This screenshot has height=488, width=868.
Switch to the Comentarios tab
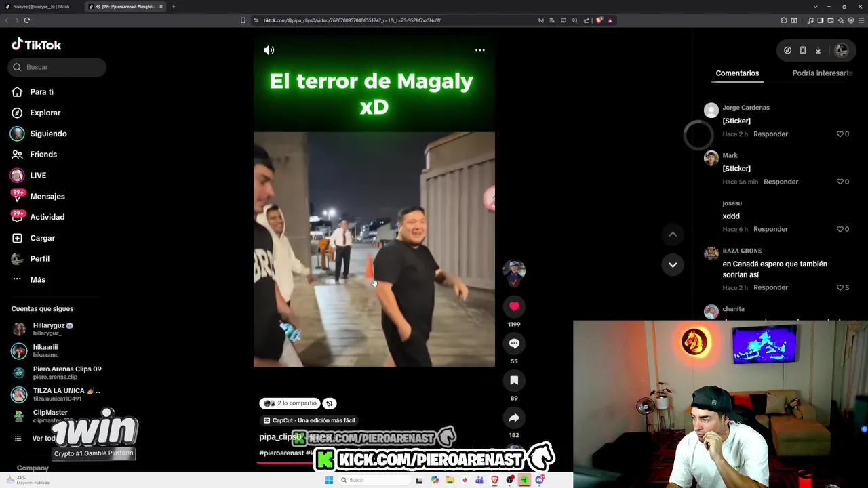[x=737, y=73]
